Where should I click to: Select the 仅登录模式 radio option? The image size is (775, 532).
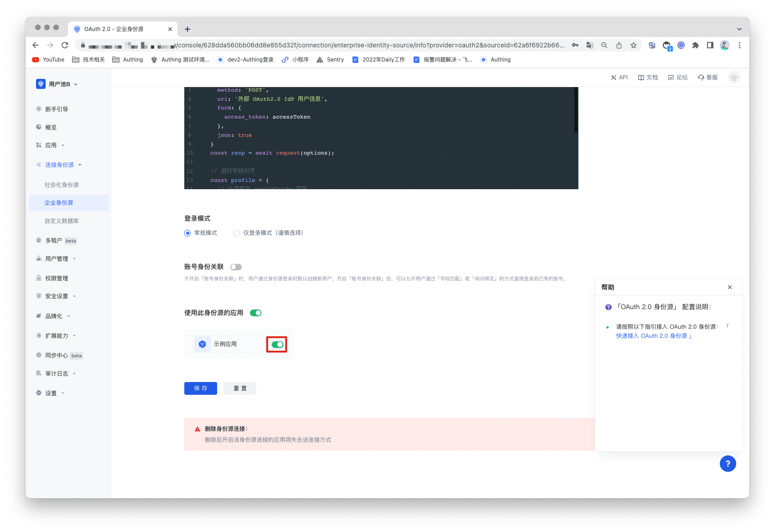pos(237,233)
